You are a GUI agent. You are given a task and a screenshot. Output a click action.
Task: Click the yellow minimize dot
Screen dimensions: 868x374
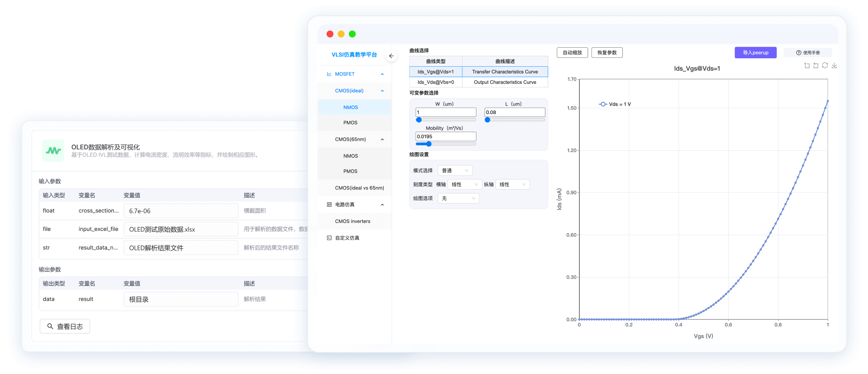click(x=341, y=34)
